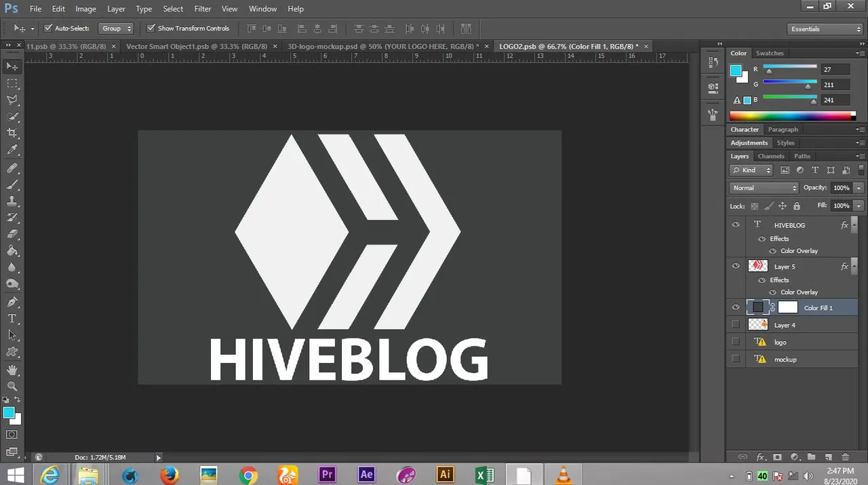The image size is (868, 485).
Task: Collapse effects of Layer 5
Action: (x=854, y=266)
